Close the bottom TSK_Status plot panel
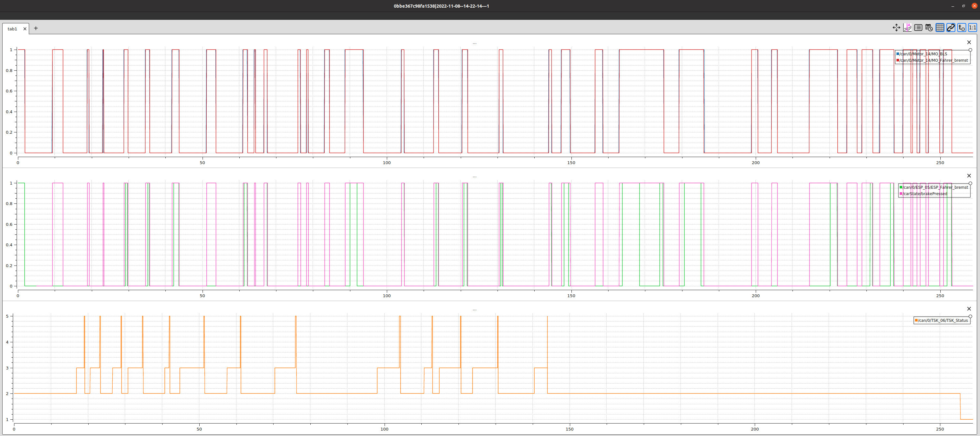The width and height of the screenshot is (980, 436). [x=969, y=309]
